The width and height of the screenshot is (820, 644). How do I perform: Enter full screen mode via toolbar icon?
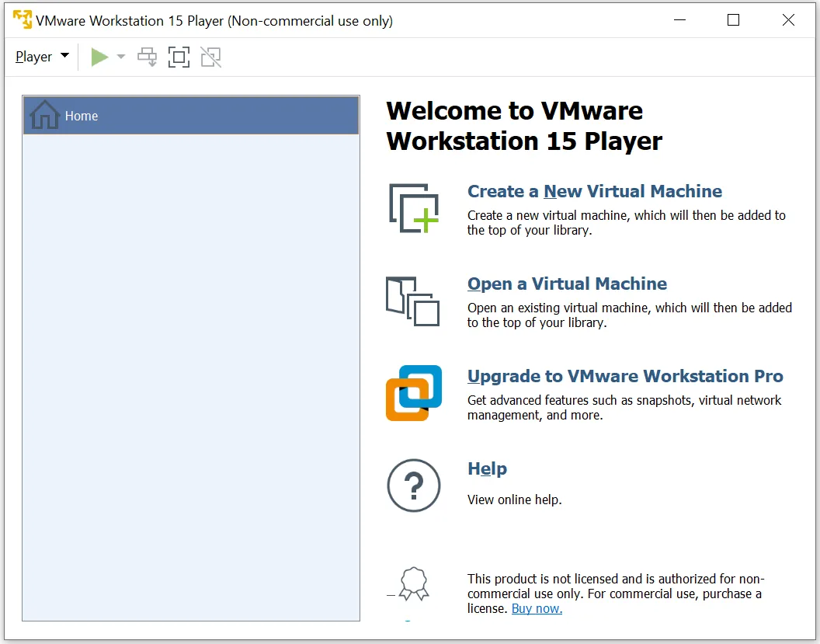pos(179,57)
